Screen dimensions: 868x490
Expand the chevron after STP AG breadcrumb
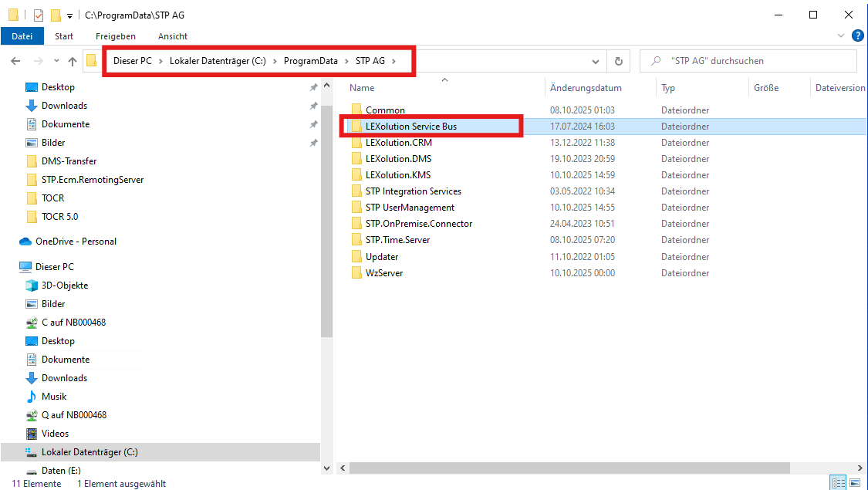394,61
